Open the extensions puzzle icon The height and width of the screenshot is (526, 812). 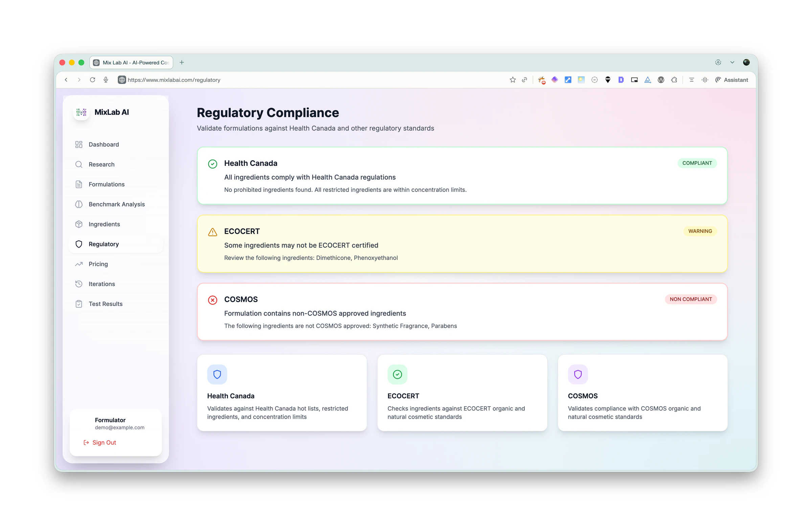674,80
